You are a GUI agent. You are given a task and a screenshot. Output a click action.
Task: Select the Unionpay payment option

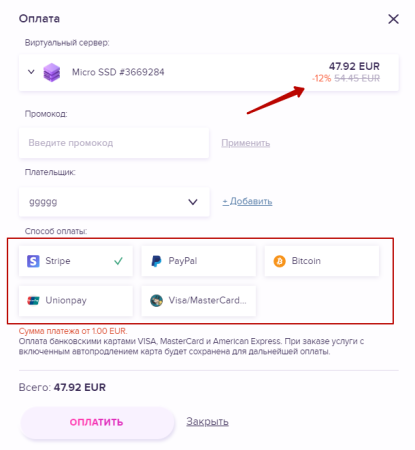click(76, 300)
